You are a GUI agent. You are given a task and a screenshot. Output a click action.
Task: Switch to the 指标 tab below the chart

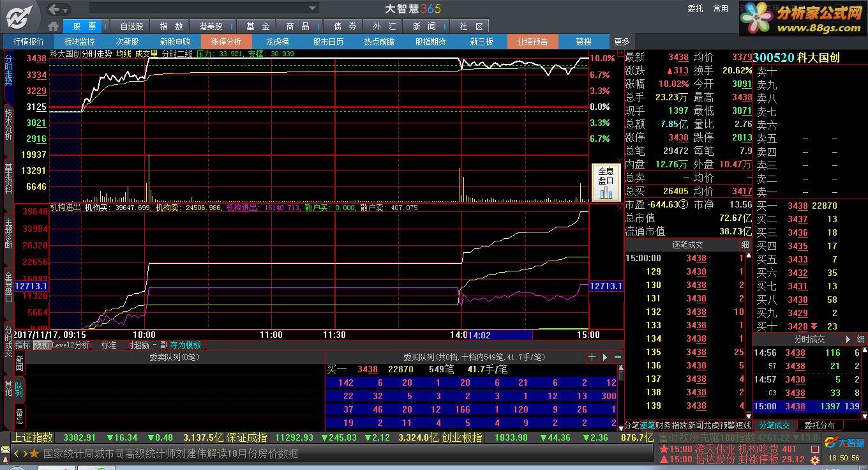[x=22, y=345]
